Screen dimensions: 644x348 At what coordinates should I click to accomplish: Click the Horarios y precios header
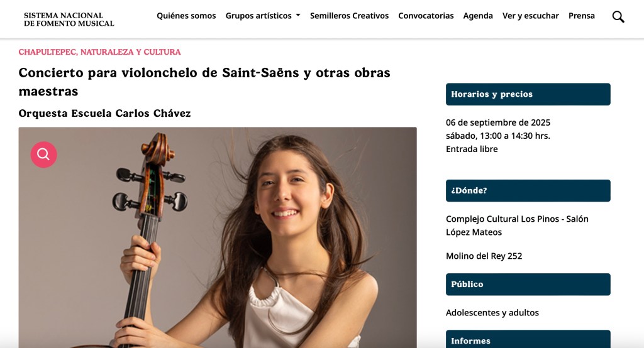click(x=528, y=94)
